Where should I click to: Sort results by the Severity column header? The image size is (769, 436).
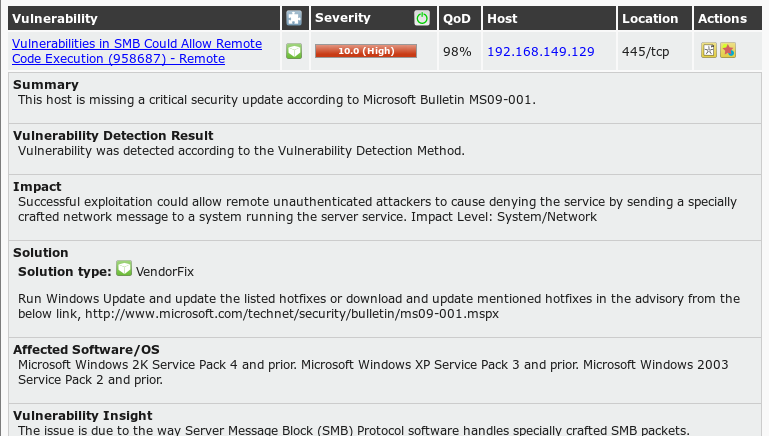pyautogui.click(x=342, y=18)
